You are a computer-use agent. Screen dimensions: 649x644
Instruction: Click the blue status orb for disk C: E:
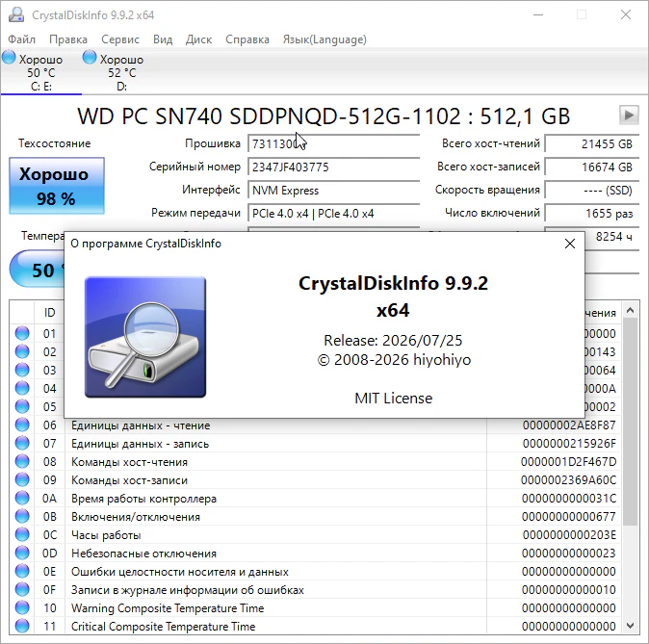pyautogui.click(x=9, y=58)
